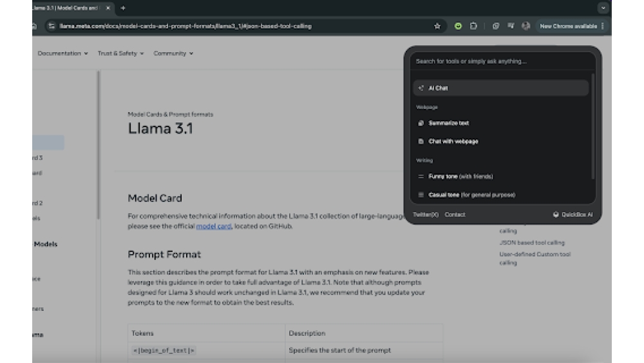Select the Llama 3.1 page heading
644x363 pixels.
tap(160, 128)
